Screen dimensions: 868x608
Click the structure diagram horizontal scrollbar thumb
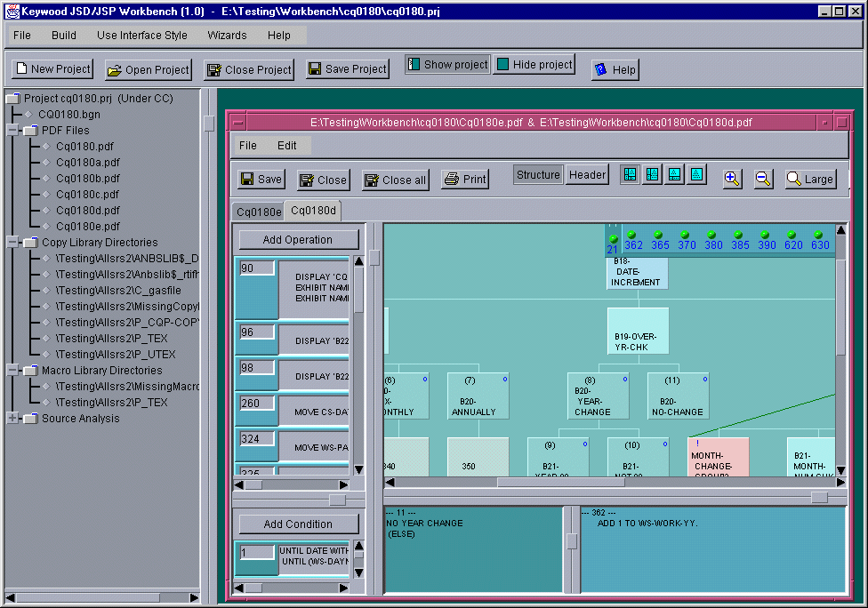561,483
